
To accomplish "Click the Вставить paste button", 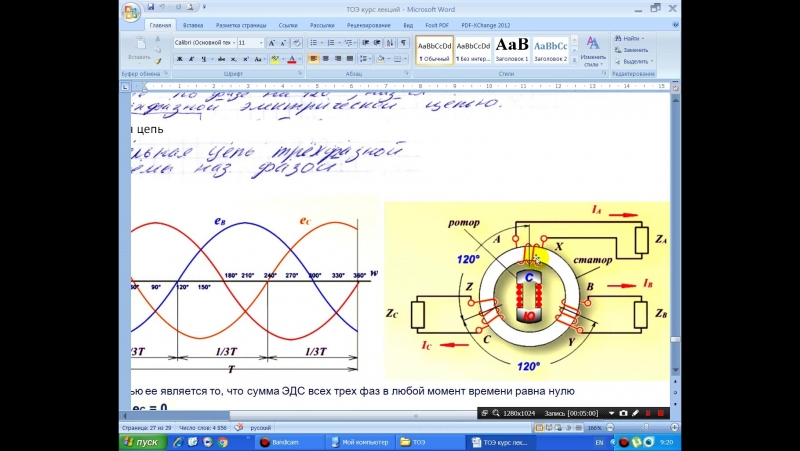I will [139, 49].
